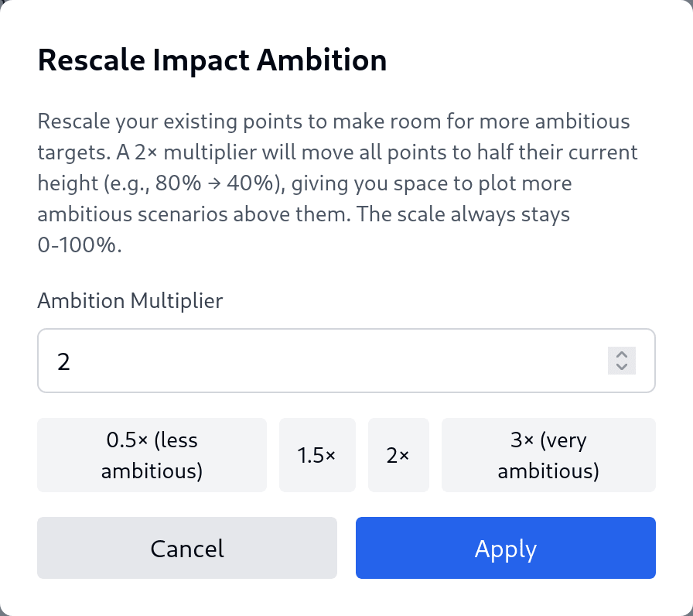Confirm the rescale by clicking Apply
This screenshot has height=616, width=693.
click(506, 548)
